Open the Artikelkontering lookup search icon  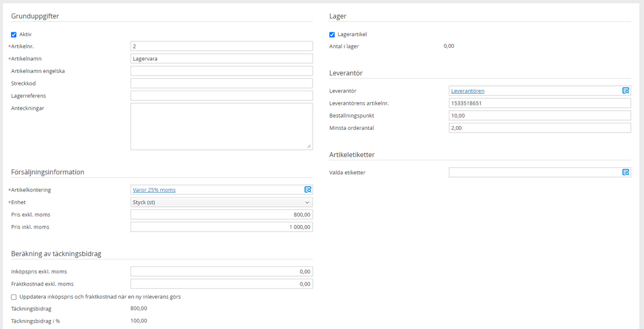click(307, 190)
